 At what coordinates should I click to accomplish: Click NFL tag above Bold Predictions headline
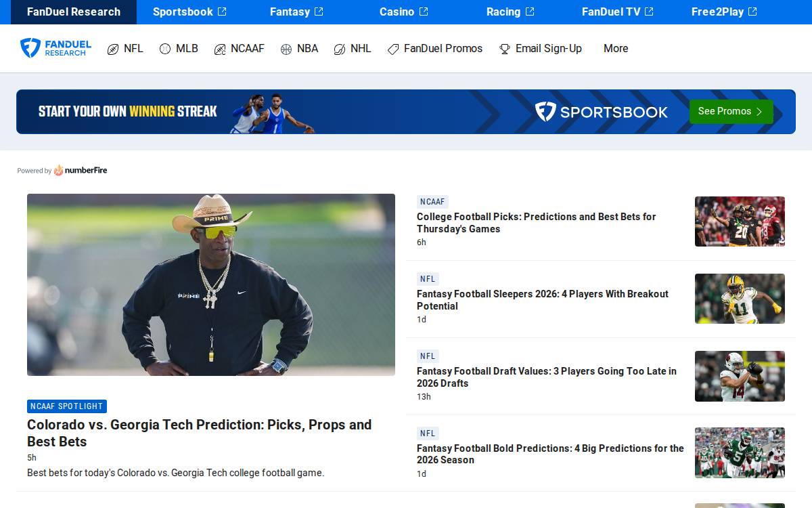click(x=428, y=433)
